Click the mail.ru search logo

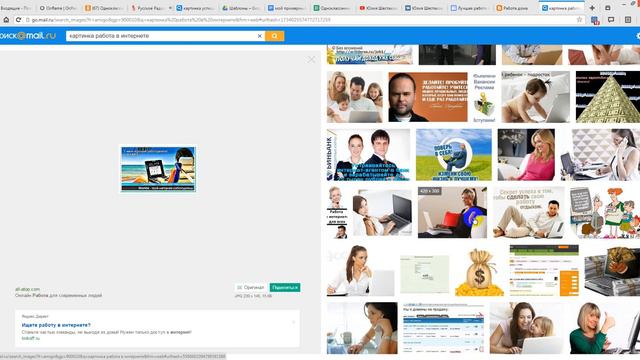(x=28, y=36)
